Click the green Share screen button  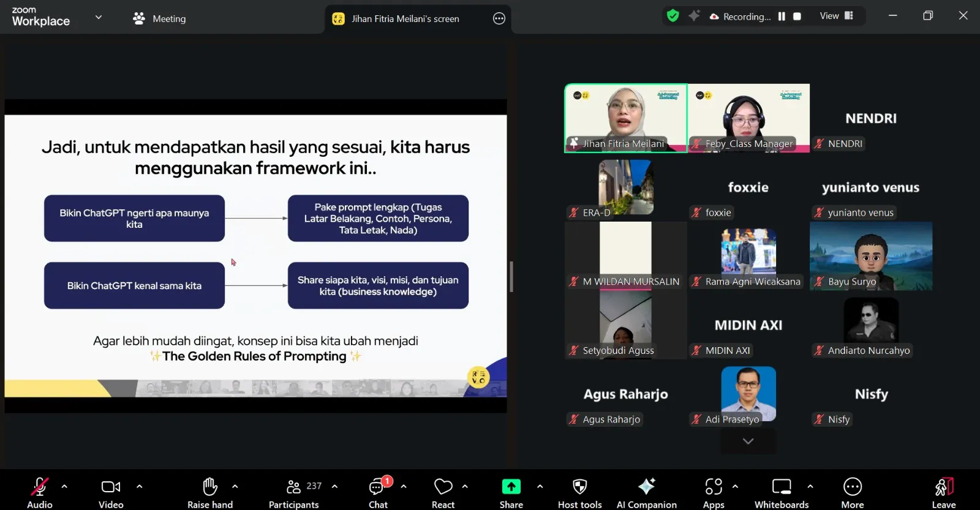pos(511,487)
